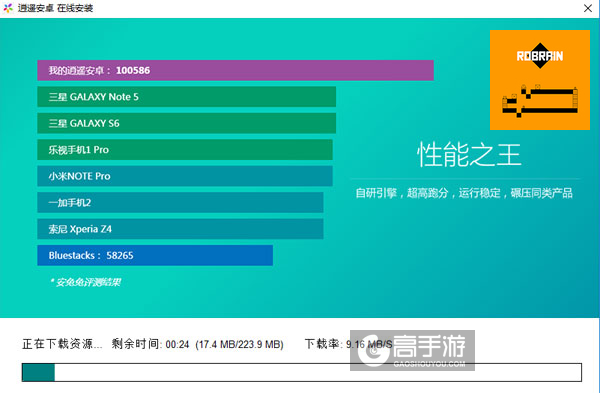Click the 自研引擎 slogan text

[x=464, y=193]
